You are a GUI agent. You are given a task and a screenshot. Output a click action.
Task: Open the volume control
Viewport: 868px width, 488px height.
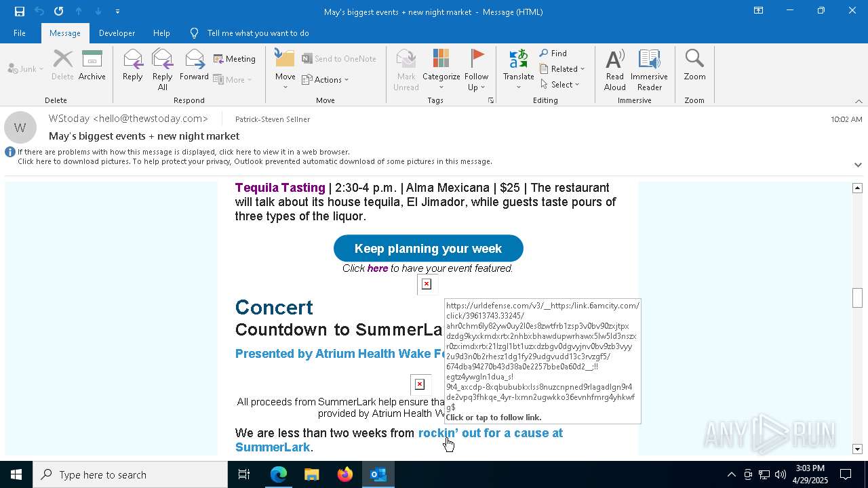pos(781,474)
